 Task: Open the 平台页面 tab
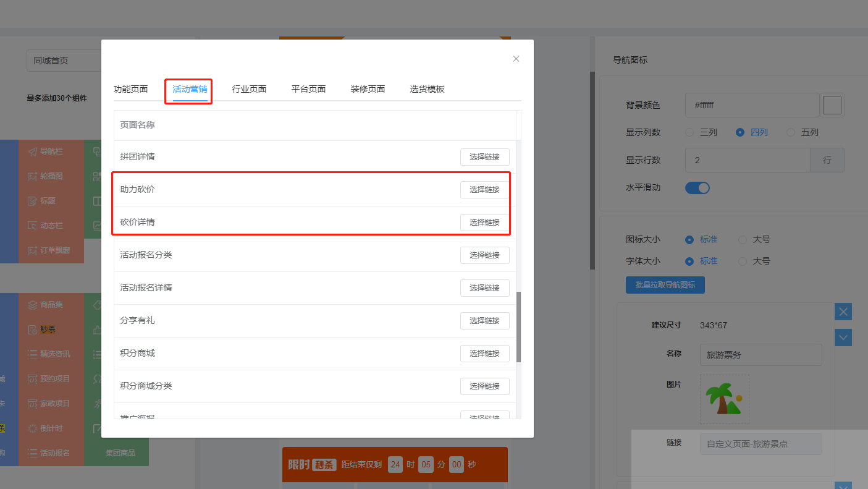(x=308, y=89)
